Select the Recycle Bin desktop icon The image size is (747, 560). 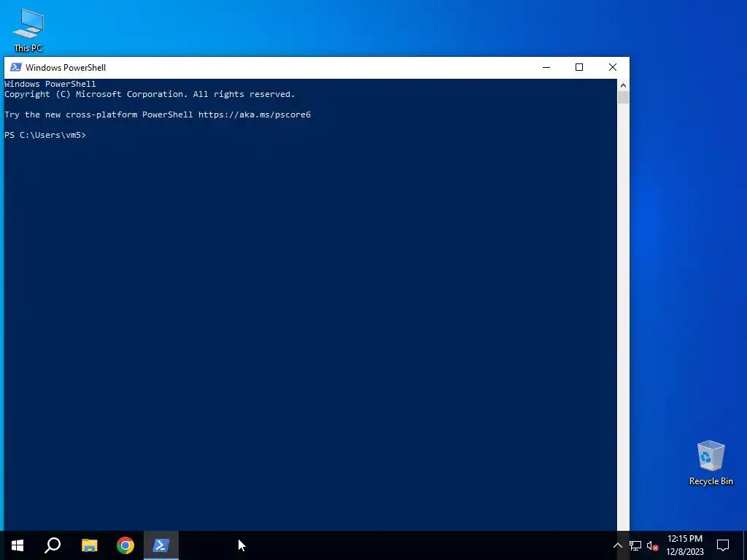(711, 463)
